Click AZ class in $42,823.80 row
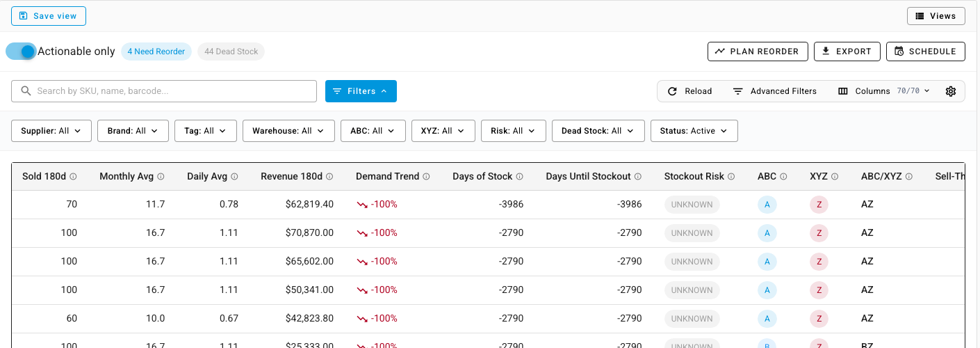Screen dimensions: 980x348 867,319
